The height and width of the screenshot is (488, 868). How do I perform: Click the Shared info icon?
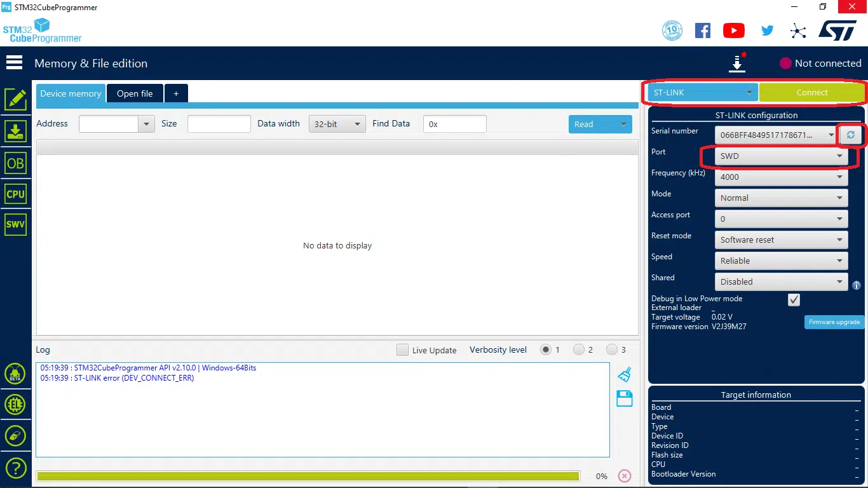857,285
